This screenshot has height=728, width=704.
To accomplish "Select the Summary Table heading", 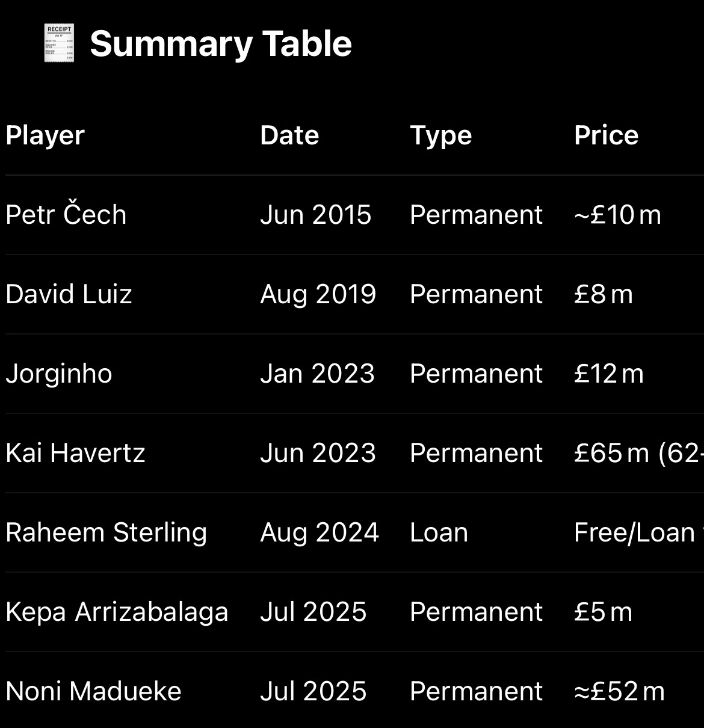I will 221,45.
